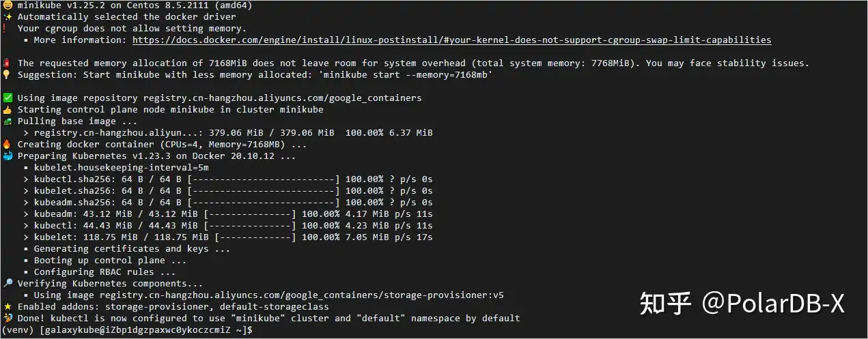
Task: Click the green checkmark before image repository
Action: point(7,98)
